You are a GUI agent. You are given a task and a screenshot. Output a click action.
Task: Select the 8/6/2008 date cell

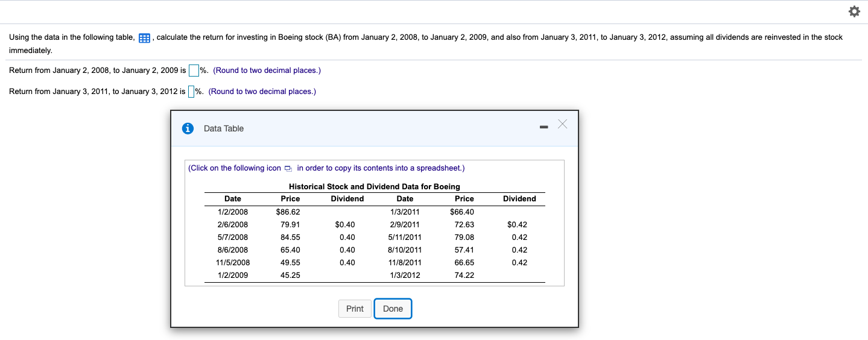tap(233, 250)
